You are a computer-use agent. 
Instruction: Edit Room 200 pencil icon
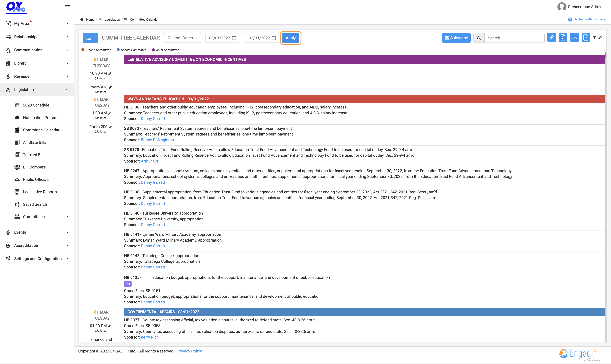[x=110, y=127]
